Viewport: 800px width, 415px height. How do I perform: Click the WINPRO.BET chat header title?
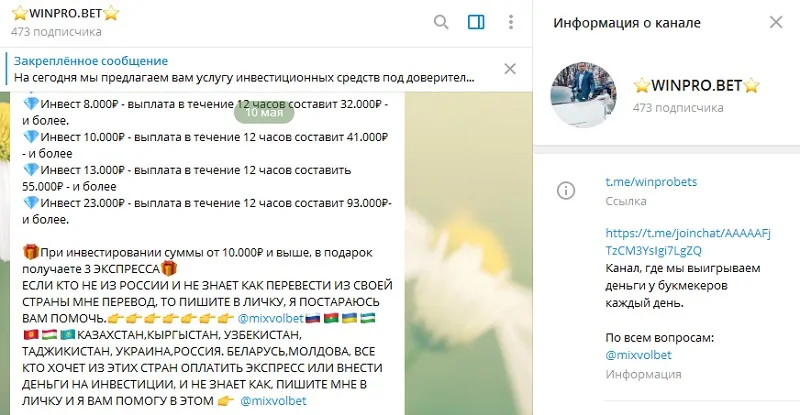click(65, 13)
